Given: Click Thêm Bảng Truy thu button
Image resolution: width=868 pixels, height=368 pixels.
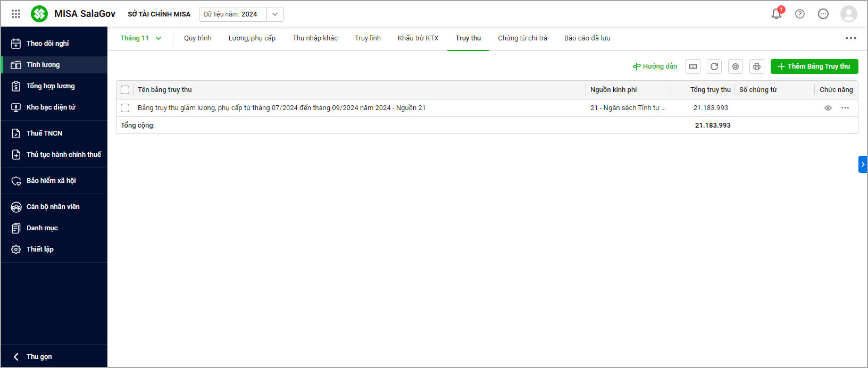Looking at the screenshot, I should [x=814, y=66].
